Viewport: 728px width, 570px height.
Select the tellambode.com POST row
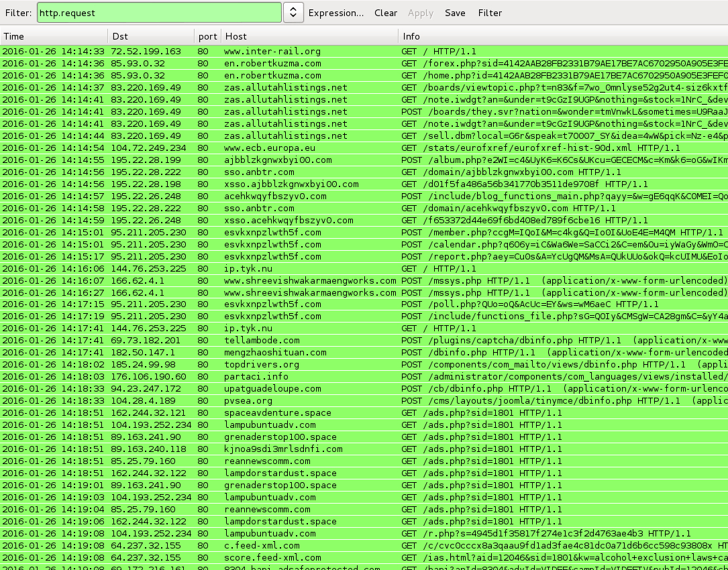pos(262,341)
